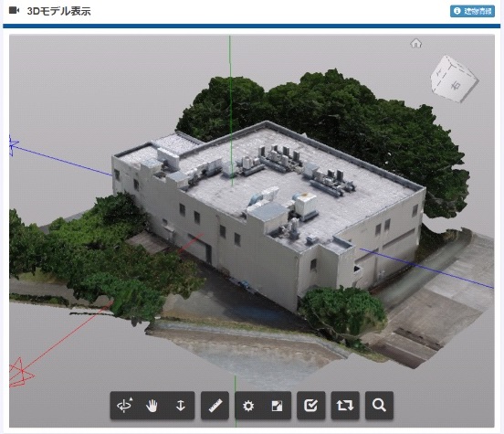This screenshot has height=434, width=504.
Task: Open viewer settings gear icon
Action: tap(248, 406)
